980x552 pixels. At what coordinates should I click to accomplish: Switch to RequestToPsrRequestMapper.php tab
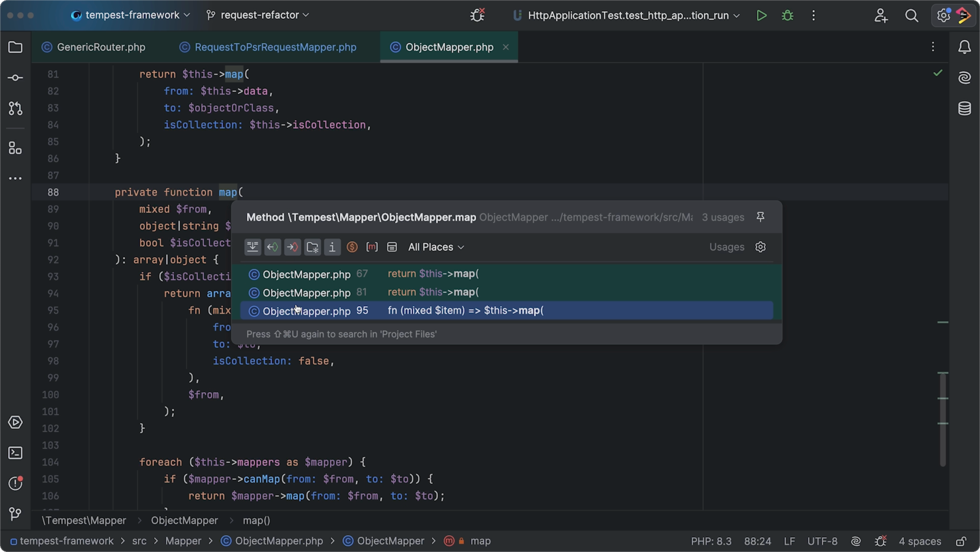pyautogui.click(x=268, y=47)
